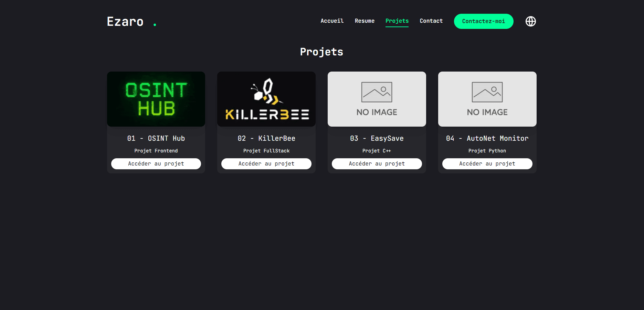Click the NO IMAGE placeholder icon on EasySave card
Viewport: 644px width, 310px height.
377,92
